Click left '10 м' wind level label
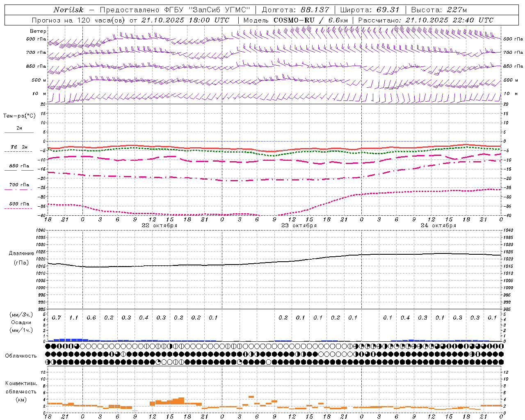Image resolution: width=525 pixels, height=420 pixels. pos(39,94)
